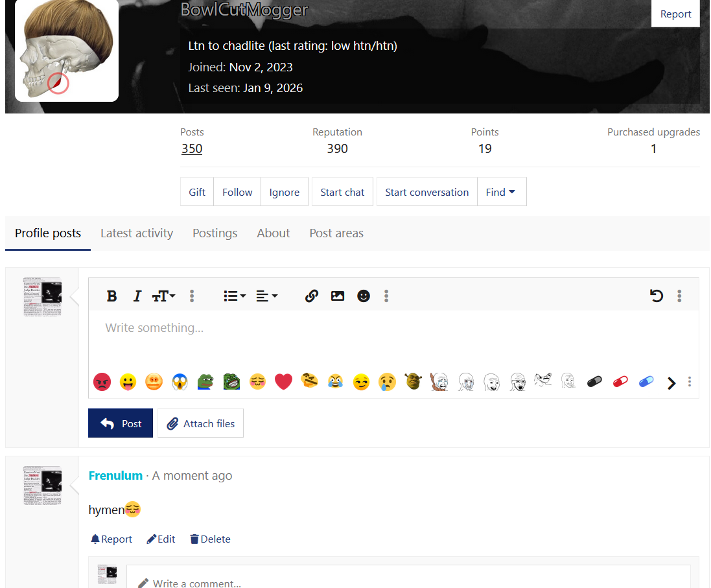
Task: Open the About tab
Action: coord(273,233)
